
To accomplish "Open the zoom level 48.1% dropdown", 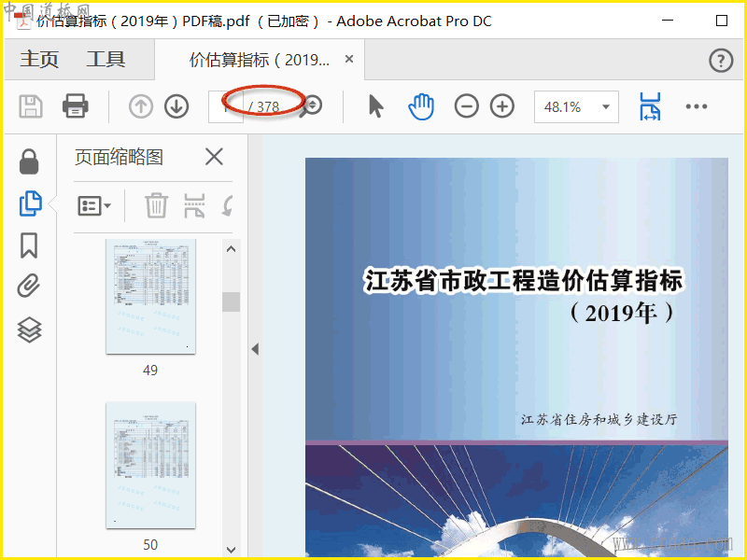I will click(576, 106).
